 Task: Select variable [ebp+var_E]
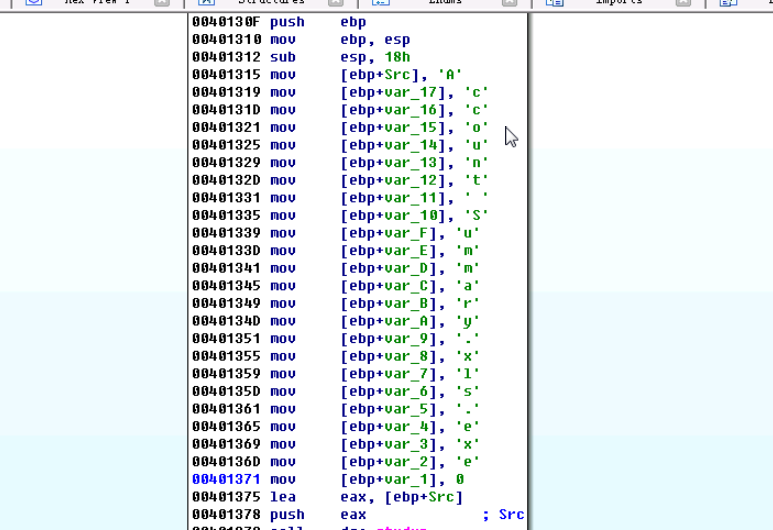click(388, 251)
